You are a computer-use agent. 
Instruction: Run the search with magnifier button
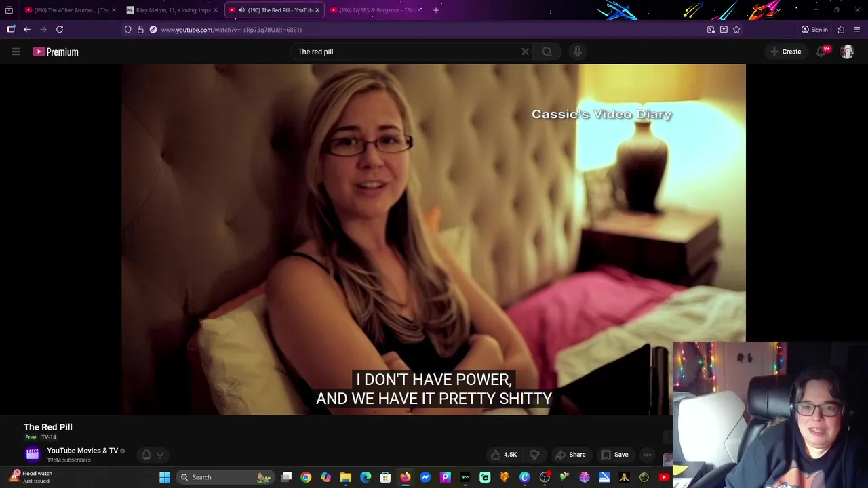pos(547,52)
